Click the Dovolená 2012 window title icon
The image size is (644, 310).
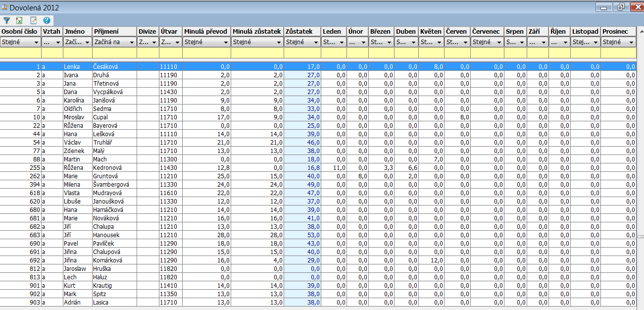point(4,7)
